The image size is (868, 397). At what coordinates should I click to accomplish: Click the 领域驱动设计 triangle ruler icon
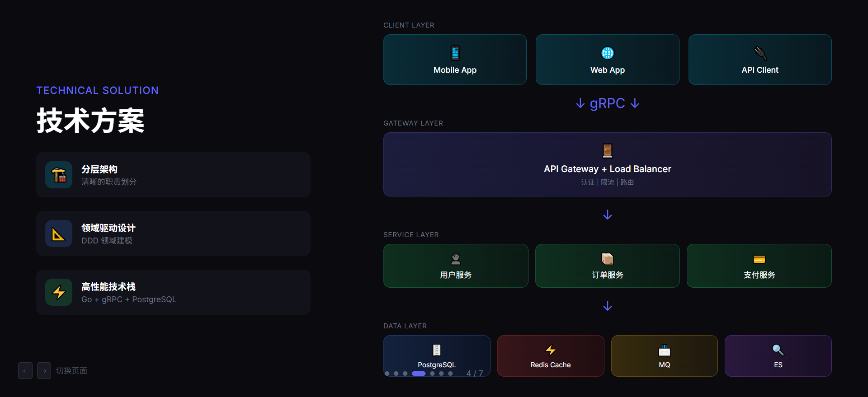[x=59, y=234]
